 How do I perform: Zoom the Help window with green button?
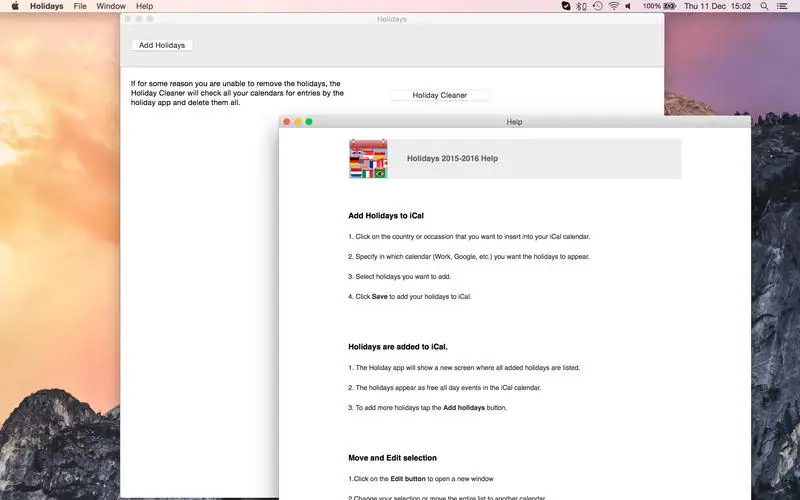click(309, 121)
